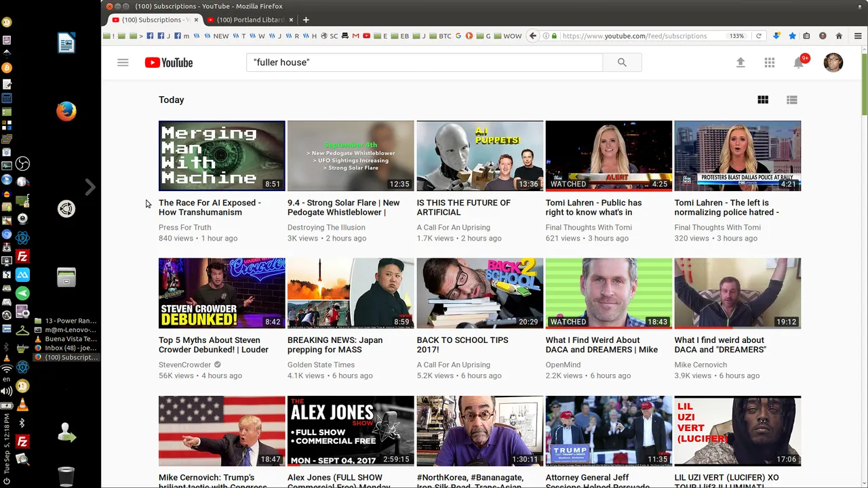Open a new browser tab

(306, 20)
